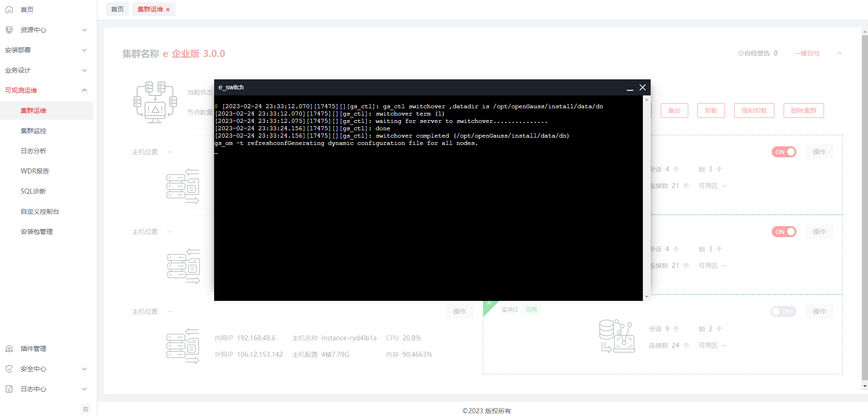The image size is (868, 416).
Task: Click the terminal window vertical scrollbar
Action: coord(647,197)
